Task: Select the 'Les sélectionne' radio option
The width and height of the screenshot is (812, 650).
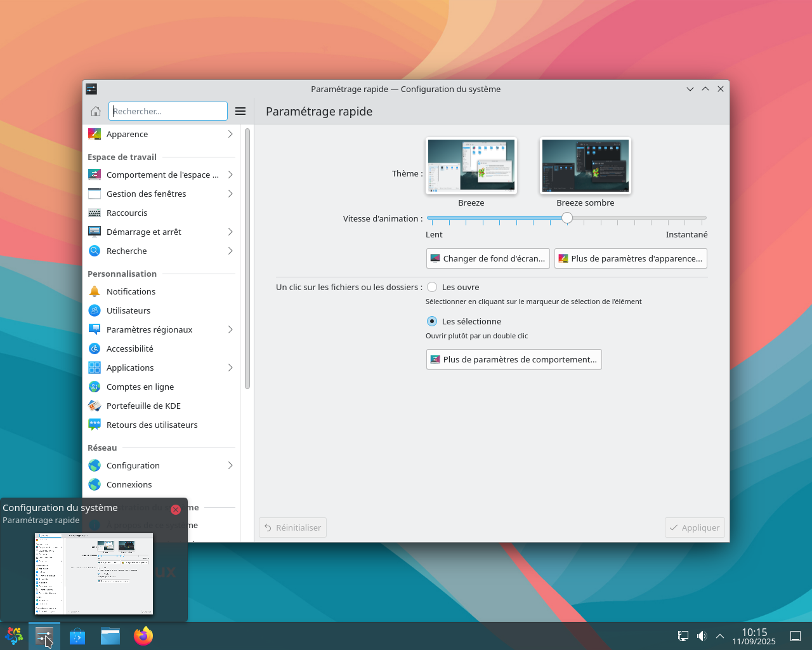Action: [x=432, y=321]
